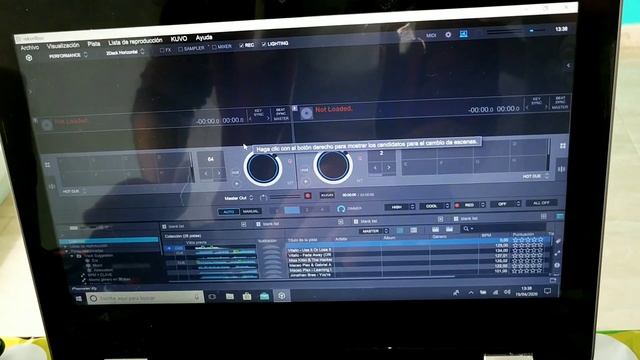Click the rekordbox icon in the taskbar
Screen dimensions: 640x360
click(282, 295)
